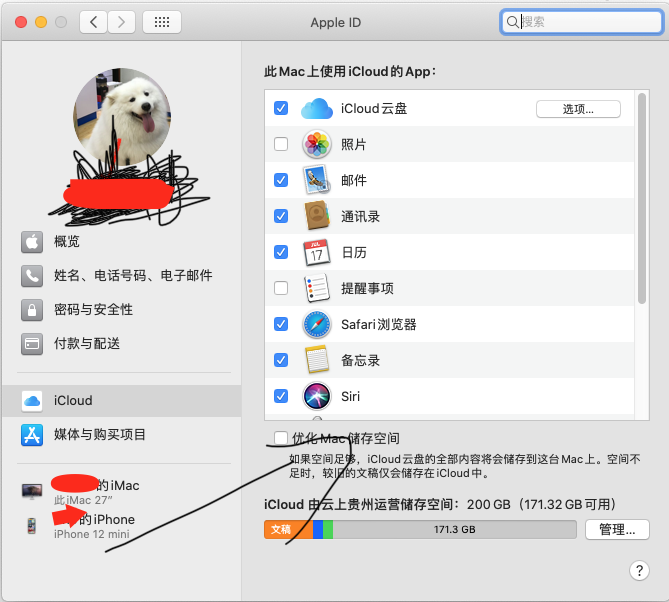Click the iPhone 12 mini subtitle text
This screenshot has height=602, width=669.
91,534
